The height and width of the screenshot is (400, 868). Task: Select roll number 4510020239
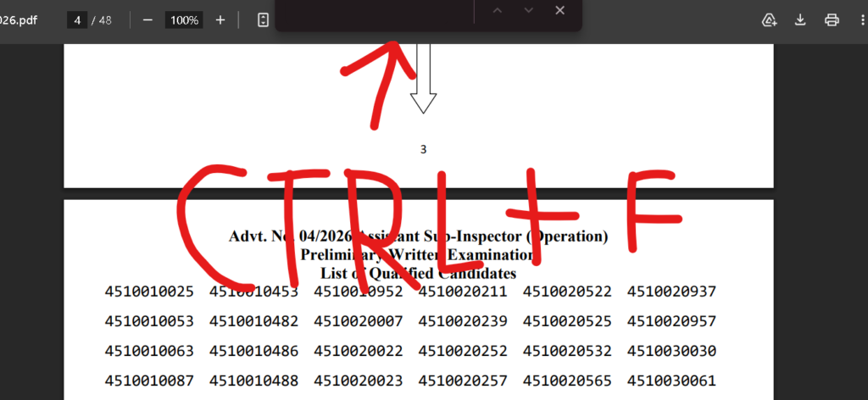463,321
